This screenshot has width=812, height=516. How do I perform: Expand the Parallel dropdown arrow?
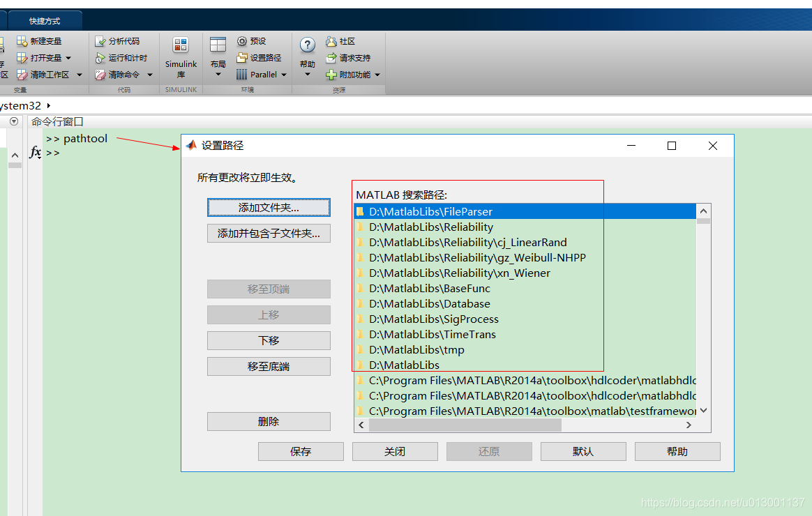(x=284, y=75)
